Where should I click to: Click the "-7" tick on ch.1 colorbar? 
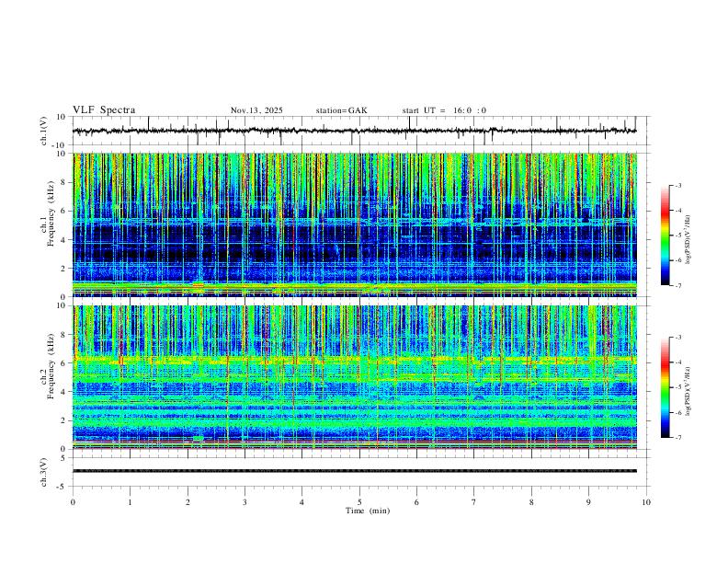point(678,286)
